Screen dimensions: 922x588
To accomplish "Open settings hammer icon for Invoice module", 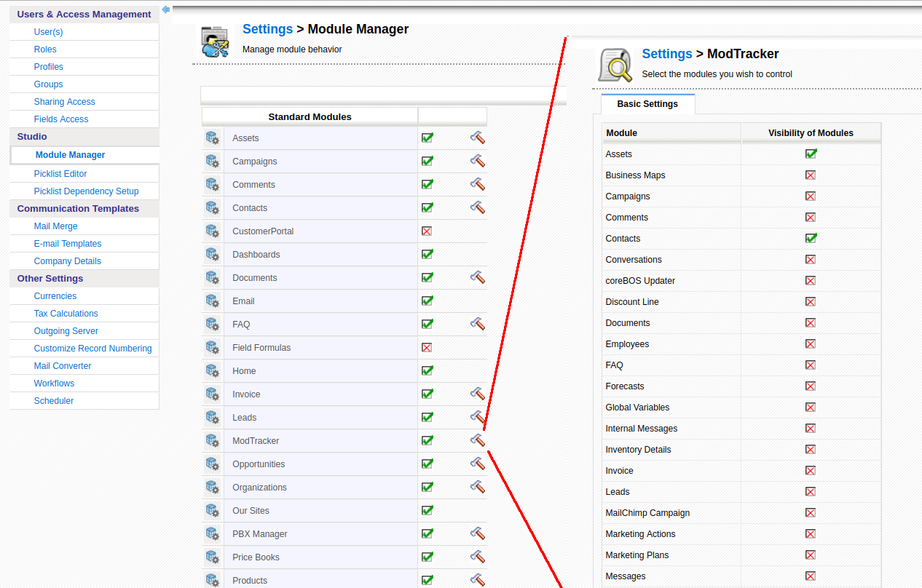I will click(x=478, y=394).
